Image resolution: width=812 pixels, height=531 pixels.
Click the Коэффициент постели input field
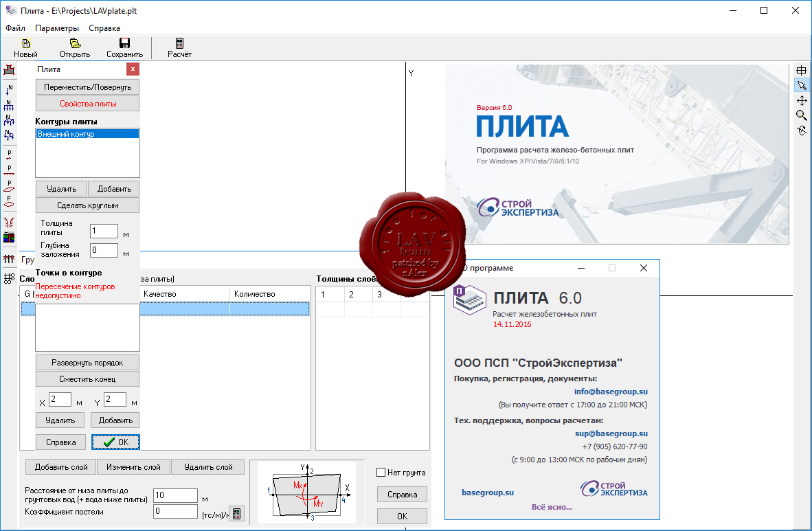point(176,511)
